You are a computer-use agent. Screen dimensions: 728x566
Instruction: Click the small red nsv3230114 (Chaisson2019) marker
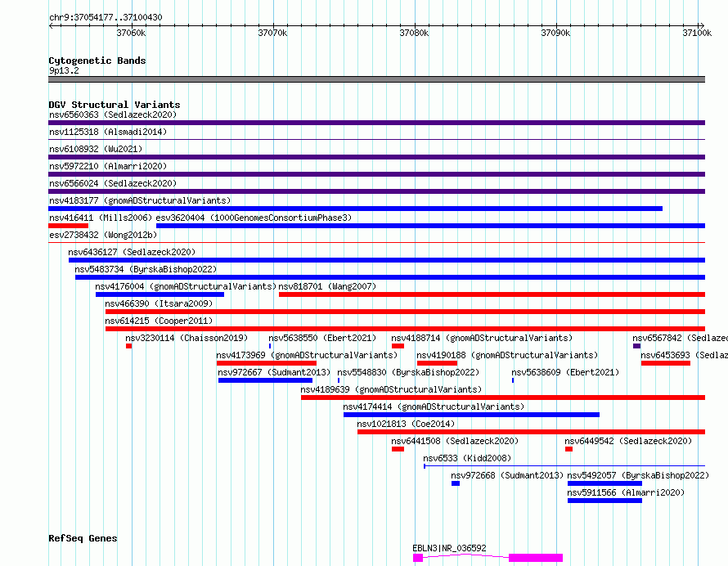pyautogui.click(x=128, y=346)
